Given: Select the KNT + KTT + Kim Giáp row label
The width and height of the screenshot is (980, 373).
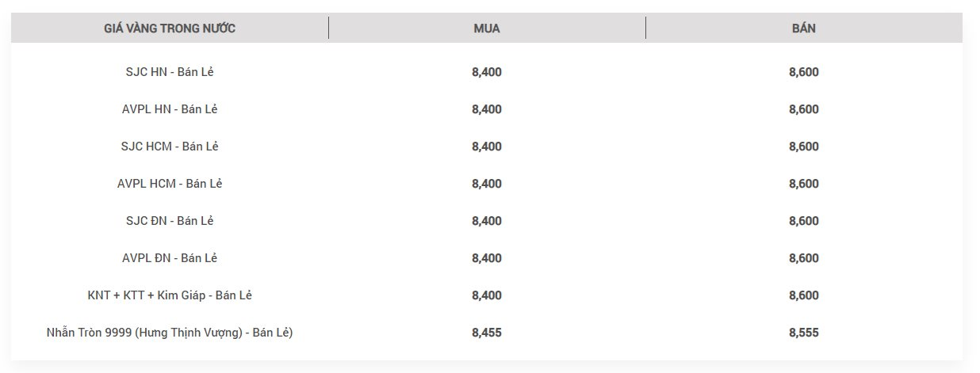Looking at the screenshot, I should coord(170,295).
